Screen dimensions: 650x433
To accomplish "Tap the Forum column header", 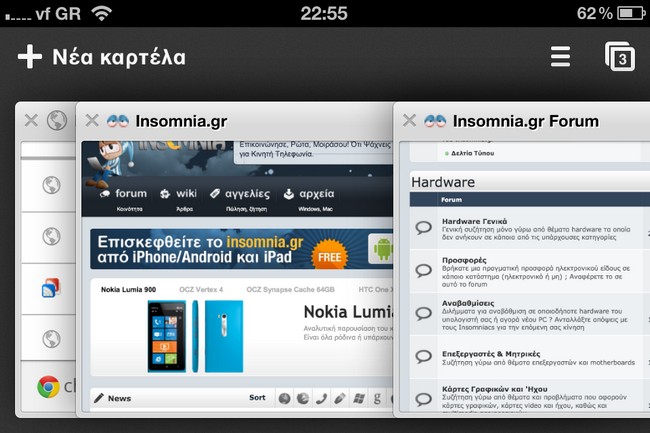I will coord(451,200).
